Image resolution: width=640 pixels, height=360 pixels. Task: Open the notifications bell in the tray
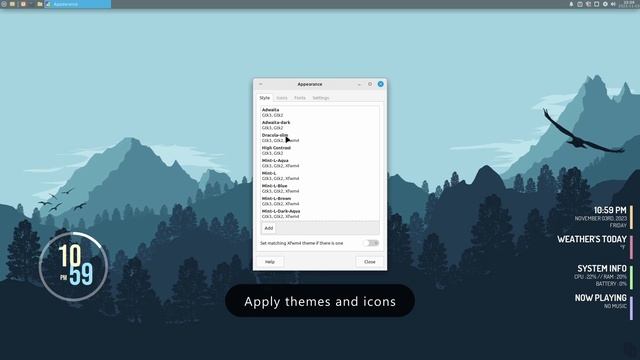pyautogui.click(x=571, y=4)
